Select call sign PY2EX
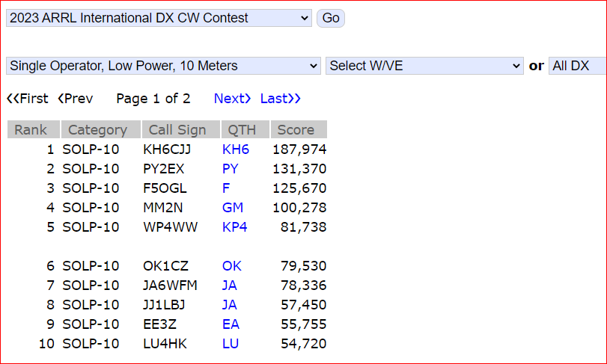 pos(164,169)
